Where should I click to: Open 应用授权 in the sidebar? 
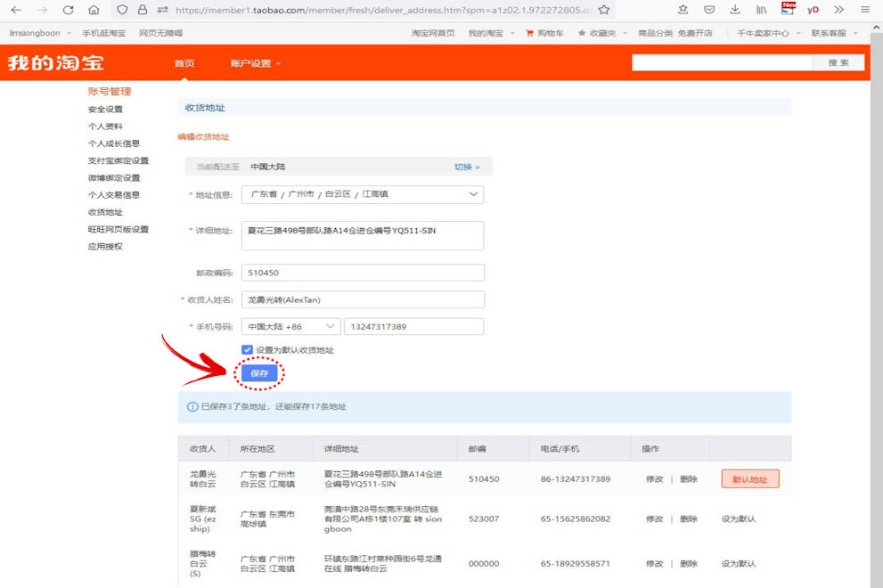(105, 247)
